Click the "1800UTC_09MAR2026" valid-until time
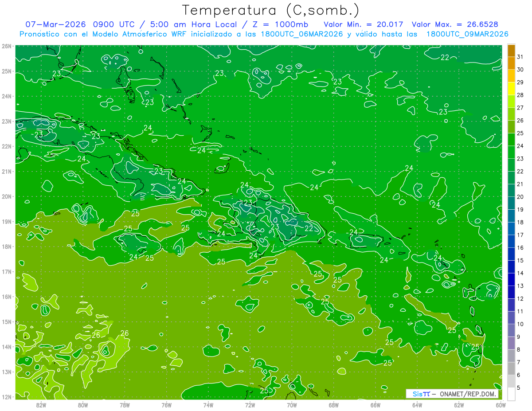532x411 pixels. 466,34
